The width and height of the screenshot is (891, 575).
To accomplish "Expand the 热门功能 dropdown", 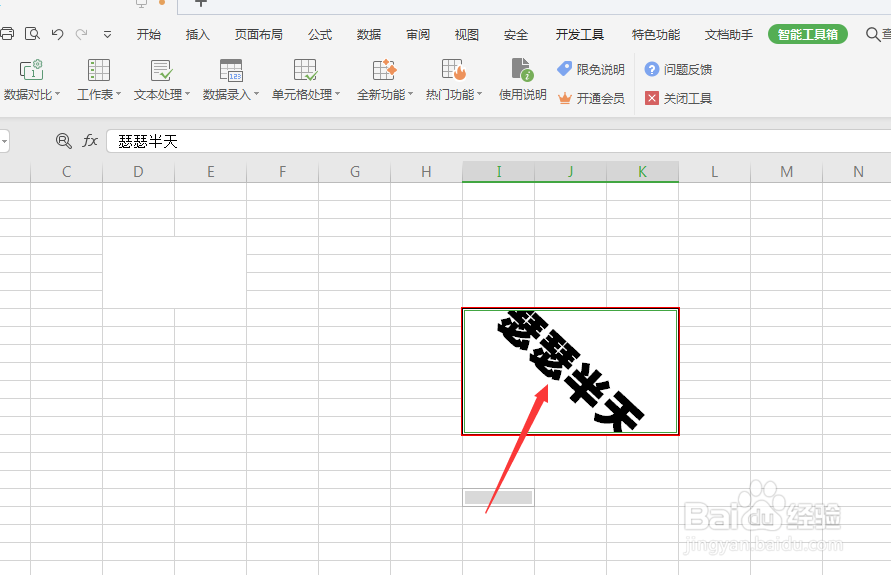I will 480,94.
